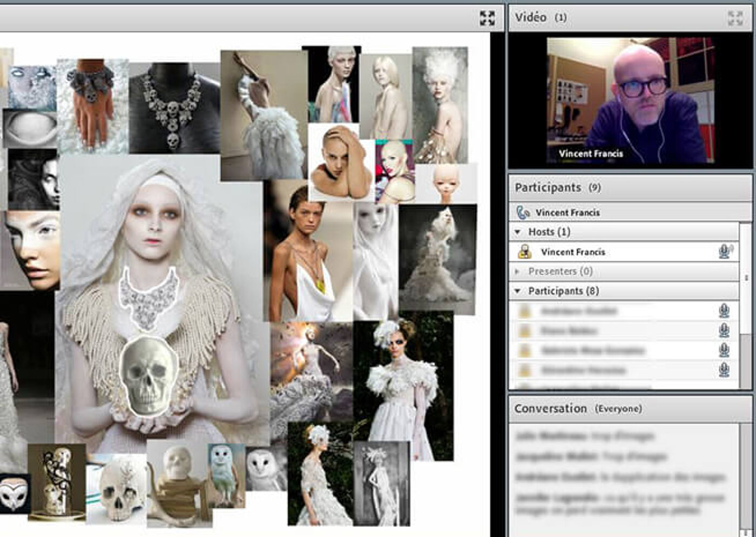756x537 pixels.
Task: Select the bald woman with pink lips
Action: click(395, 172)
